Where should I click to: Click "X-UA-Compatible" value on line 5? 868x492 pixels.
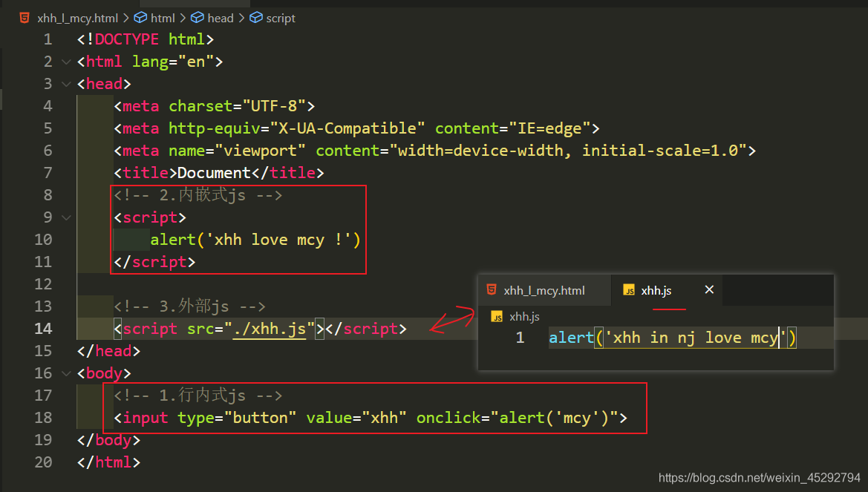click(347, 128)
